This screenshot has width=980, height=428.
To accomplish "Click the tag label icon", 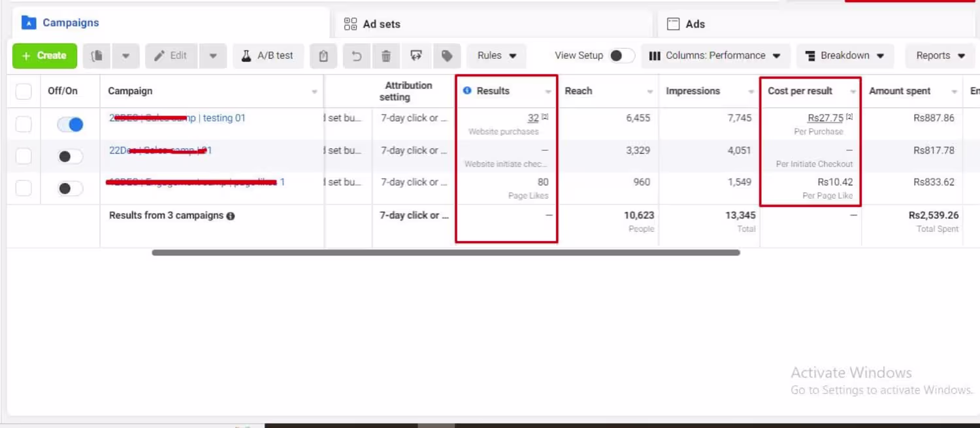I will [447, 56].
